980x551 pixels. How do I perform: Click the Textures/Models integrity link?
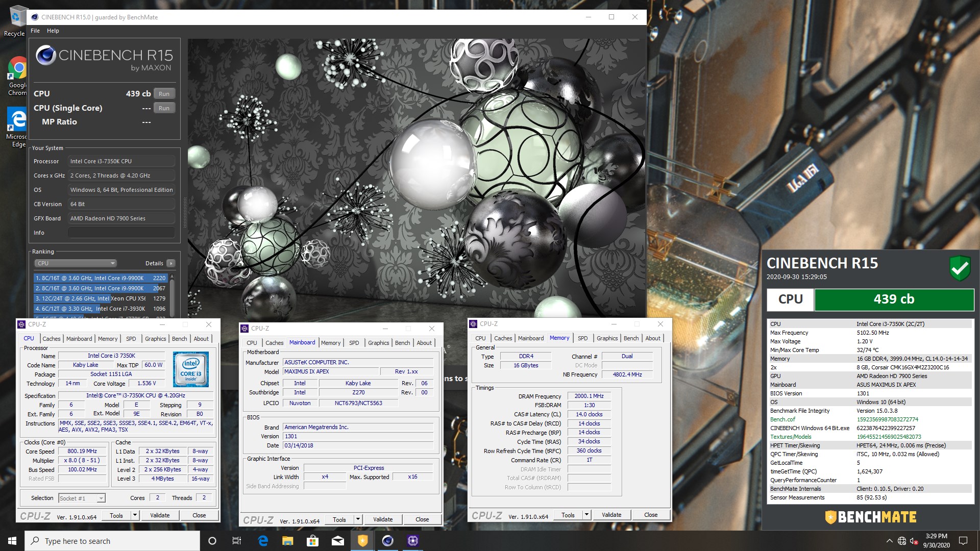791,437
